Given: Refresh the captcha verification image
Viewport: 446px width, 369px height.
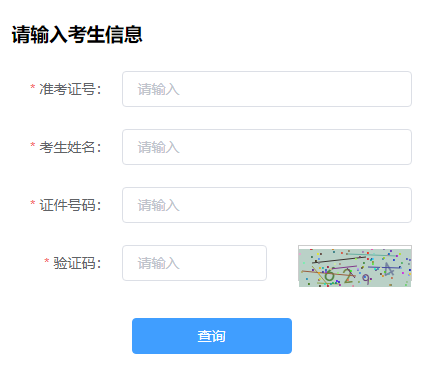Looking at the screenshot, I should coord(355,266).
